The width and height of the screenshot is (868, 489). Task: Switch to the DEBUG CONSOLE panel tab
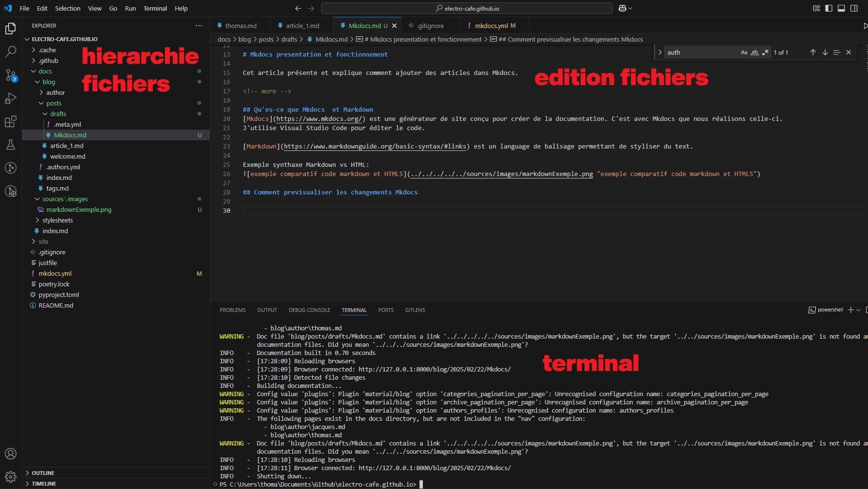[x=310, y=310]
